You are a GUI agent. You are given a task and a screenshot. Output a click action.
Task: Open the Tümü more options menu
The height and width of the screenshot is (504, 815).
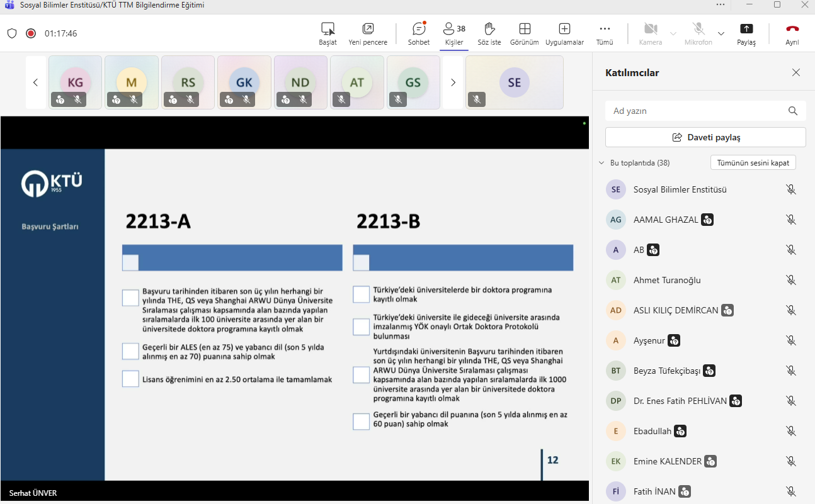(x=604, y=30)
